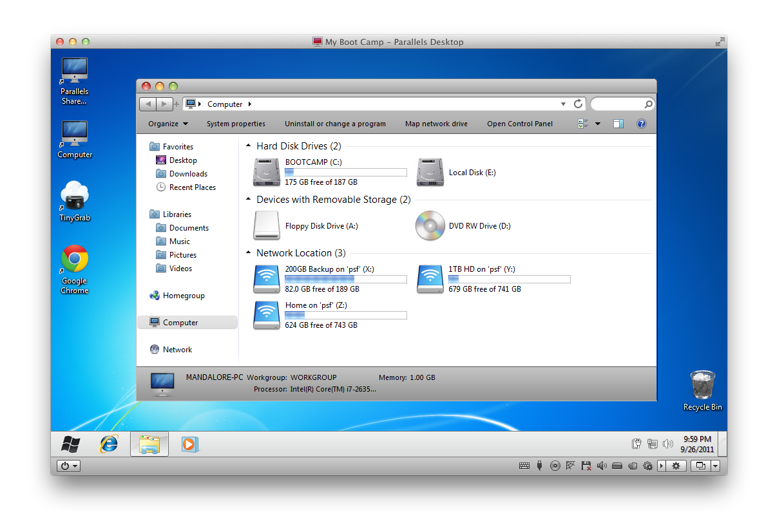Open Desktop in the navigation pane
This screenshot has height=532, width=764.
point(177,160)
